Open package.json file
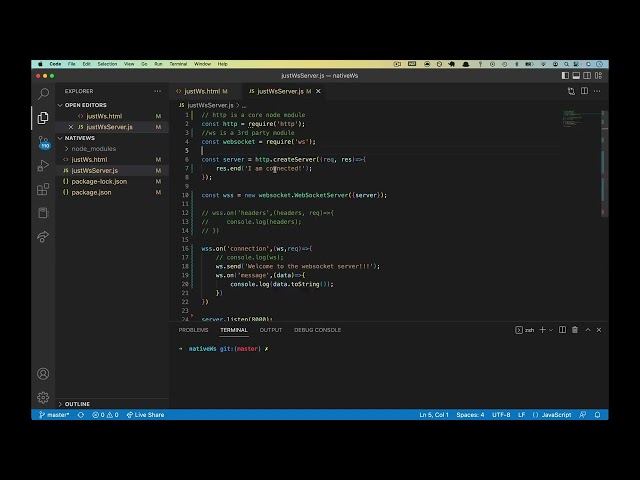The width and height of the screenshot is (640, 480). click(112, 192)
